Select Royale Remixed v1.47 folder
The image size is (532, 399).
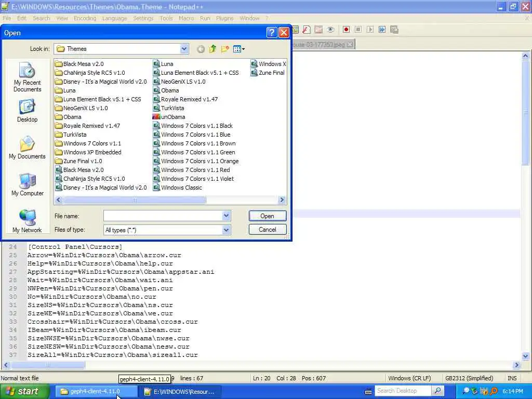pyautogui.click(x=87, y=126)
